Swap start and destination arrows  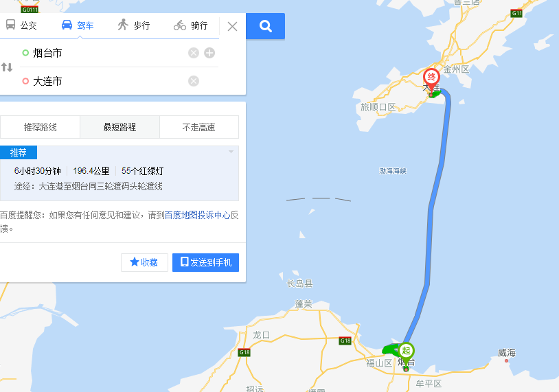pyautogui.click(x=7, y=67)
